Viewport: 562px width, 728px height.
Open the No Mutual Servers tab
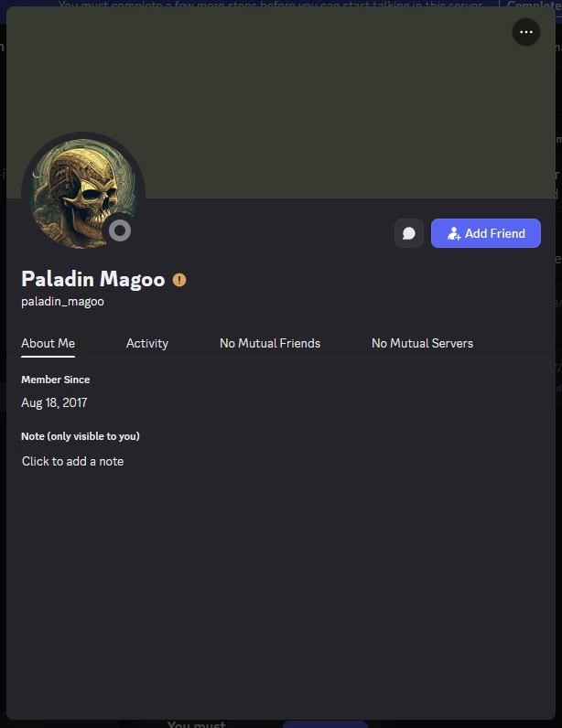click(x=422, y=344)
